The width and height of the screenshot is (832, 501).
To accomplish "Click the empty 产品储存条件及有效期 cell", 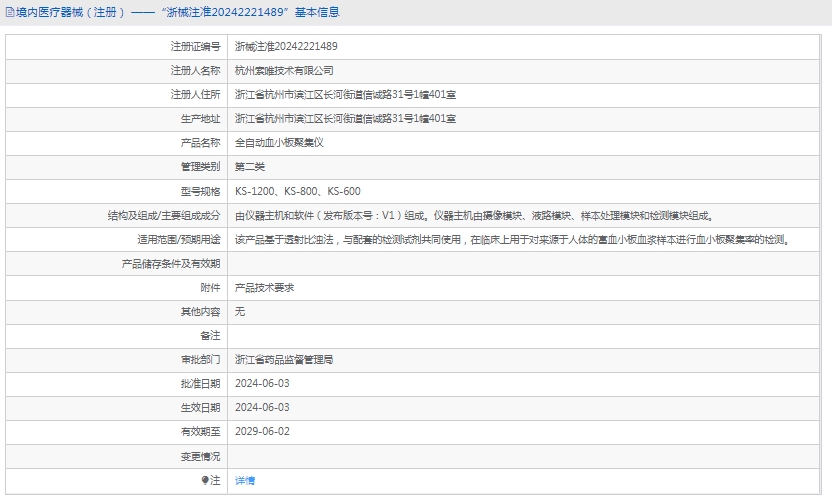I will [x=526, y=264].
